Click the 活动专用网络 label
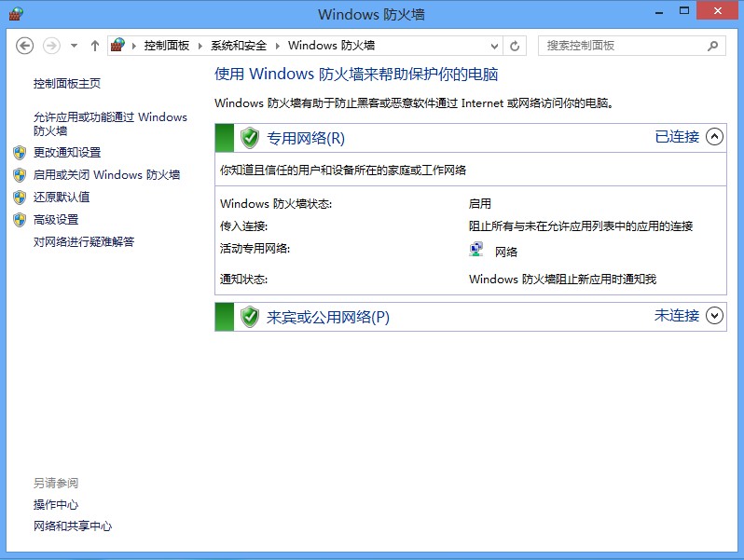The height and width of the screenshot is (560, 744). [255, 248]
